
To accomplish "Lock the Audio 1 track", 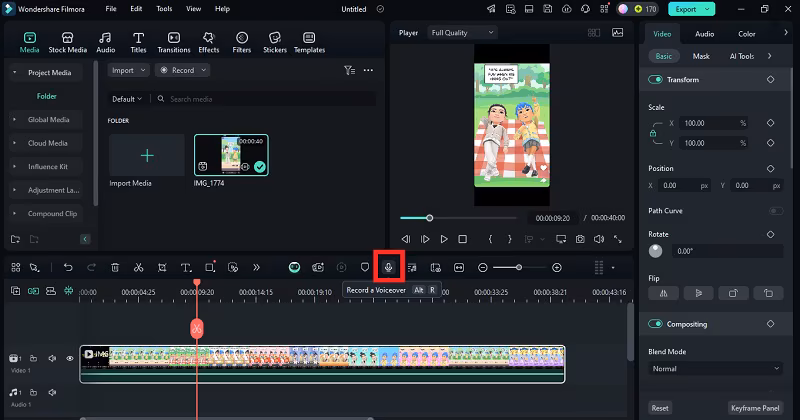I will 34,392.
